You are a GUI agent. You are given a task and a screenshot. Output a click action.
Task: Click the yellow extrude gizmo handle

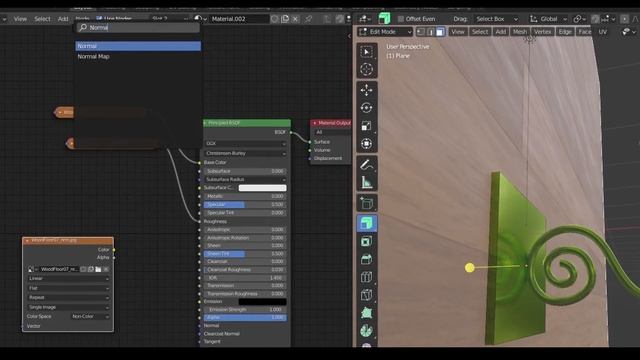coord(470,268)
